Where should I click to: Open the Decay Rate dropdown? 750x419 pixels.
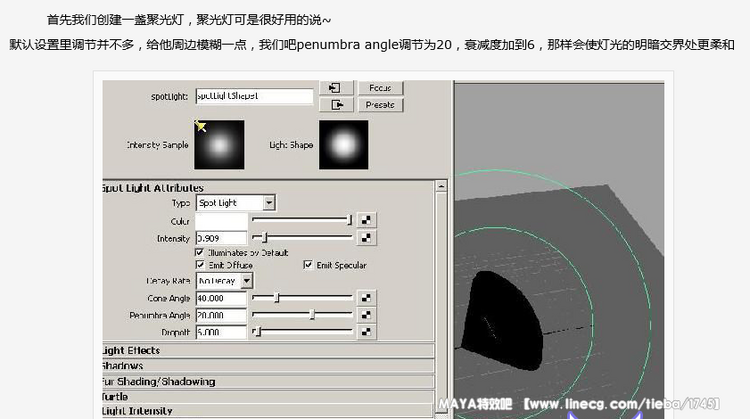[x=224, y=282]
